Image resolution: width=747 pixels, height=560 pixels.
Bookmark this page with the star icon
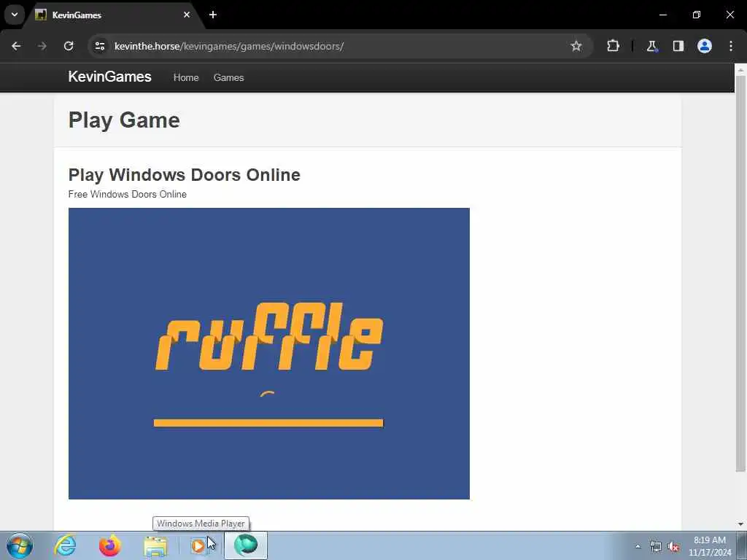click(576, 46)
